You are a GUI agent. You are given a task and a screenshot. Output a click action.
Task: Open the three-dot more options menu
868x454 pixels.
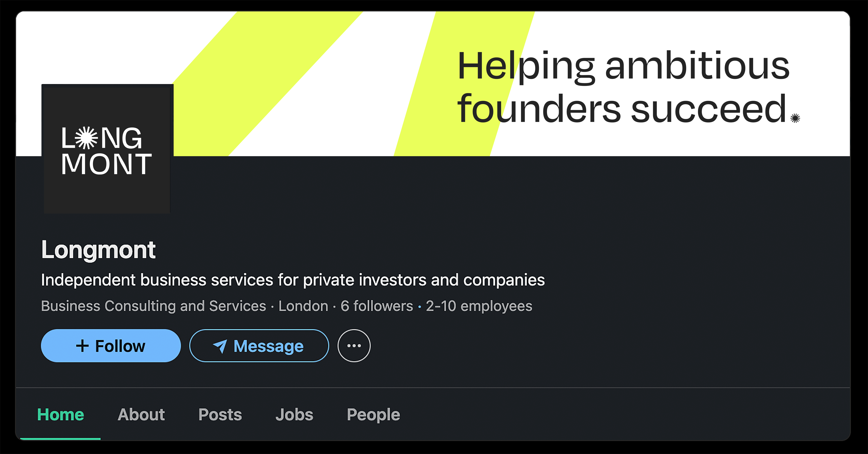click(354, 346)
